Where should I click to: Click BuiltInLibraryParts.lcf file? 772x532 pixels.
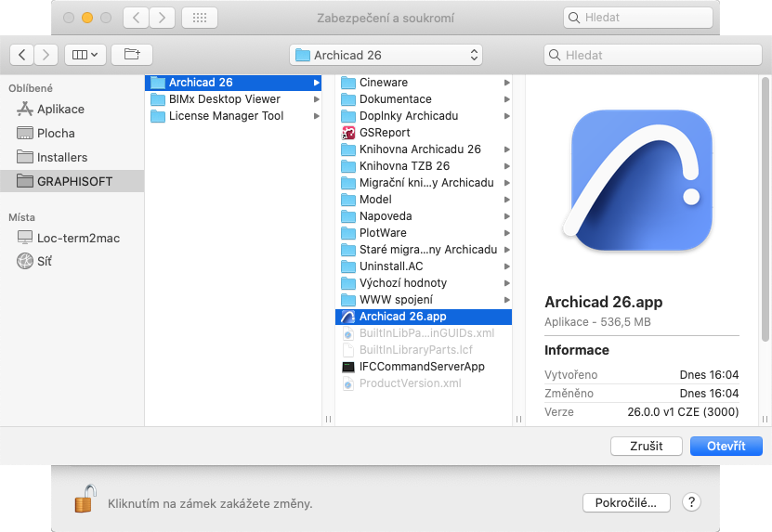(x=424, y=350)
